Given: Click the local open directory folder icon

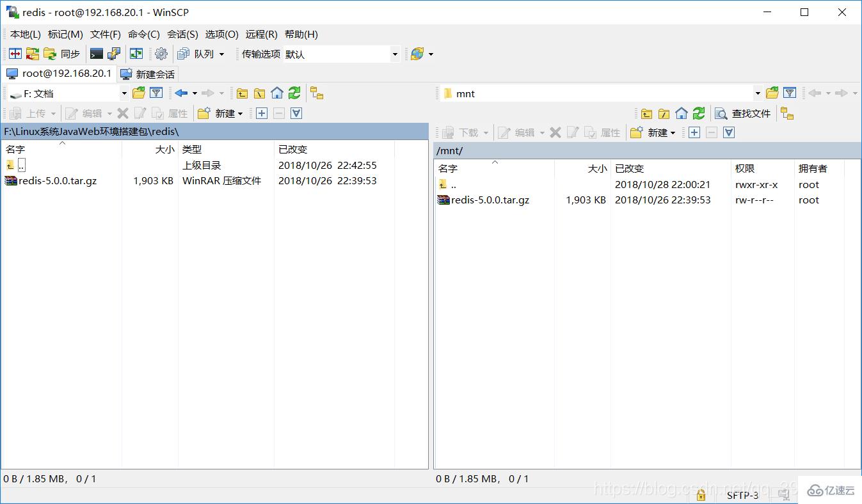Looking at the screenshot, I should point(139,93).
